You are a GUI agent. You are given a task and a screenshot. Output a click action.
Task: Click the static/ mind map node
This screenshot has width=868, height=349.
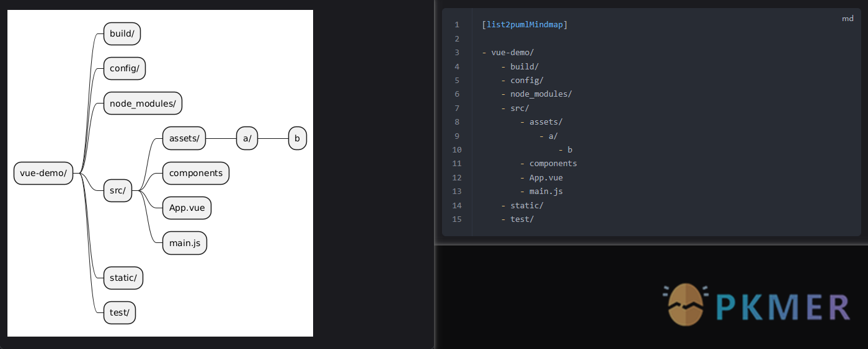[x=123, y=278]
